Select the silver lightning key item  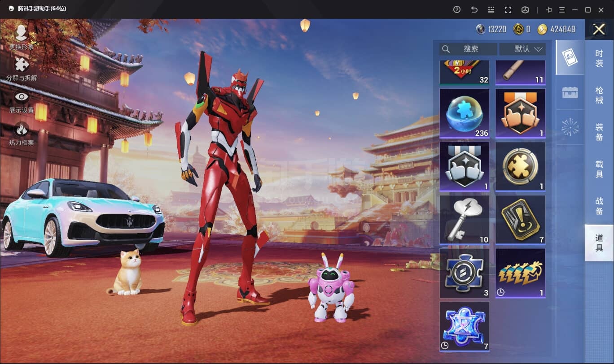click(465, 220)
